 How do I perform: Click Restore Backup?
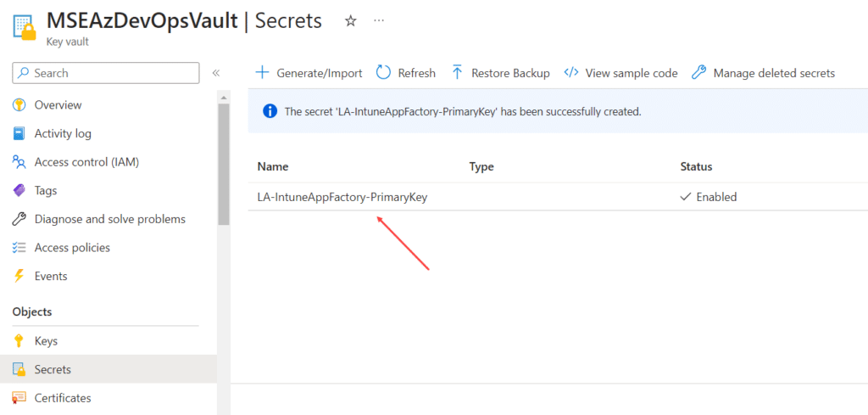pos(501,73)
